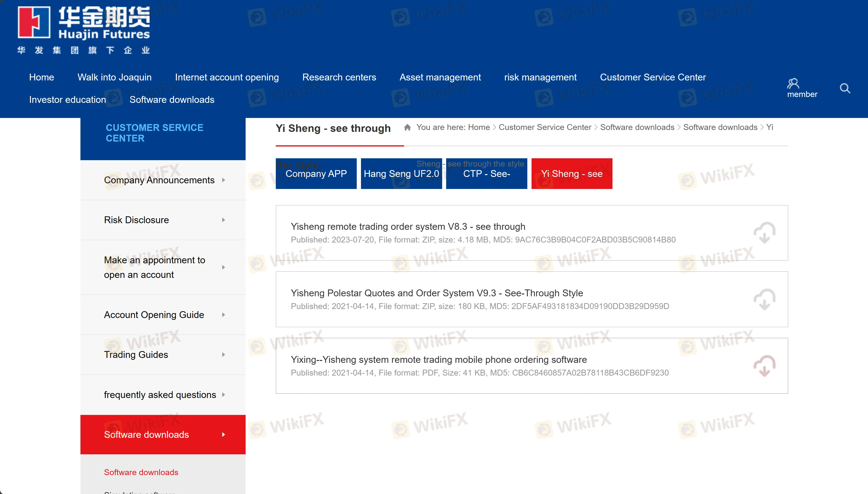868x494 pixels.
Task: Click the red Software downloads sub-link
Action: pos(141,472)
